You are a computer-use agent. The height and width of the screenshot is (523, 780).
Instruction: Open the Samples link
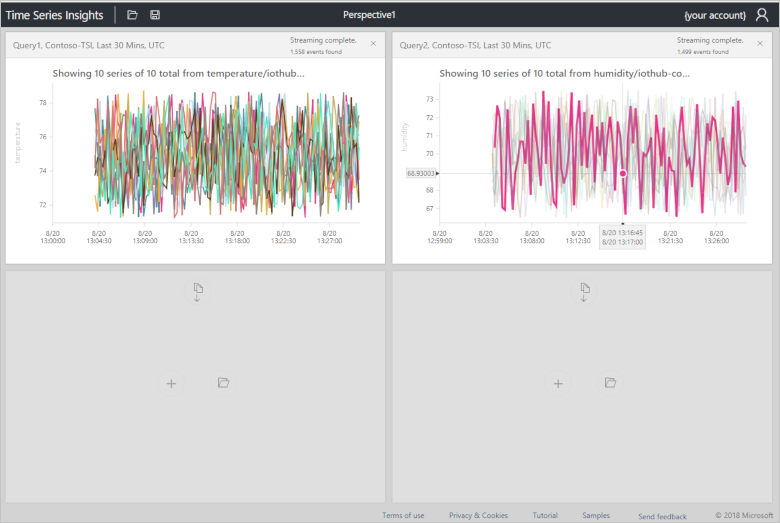[x=595, y=515]
